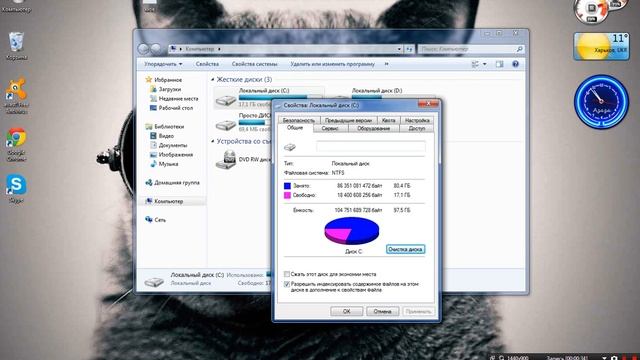640x360 pixels.
Task: Open the help icon in Explorer toolbar
Action: click(515, 64)
